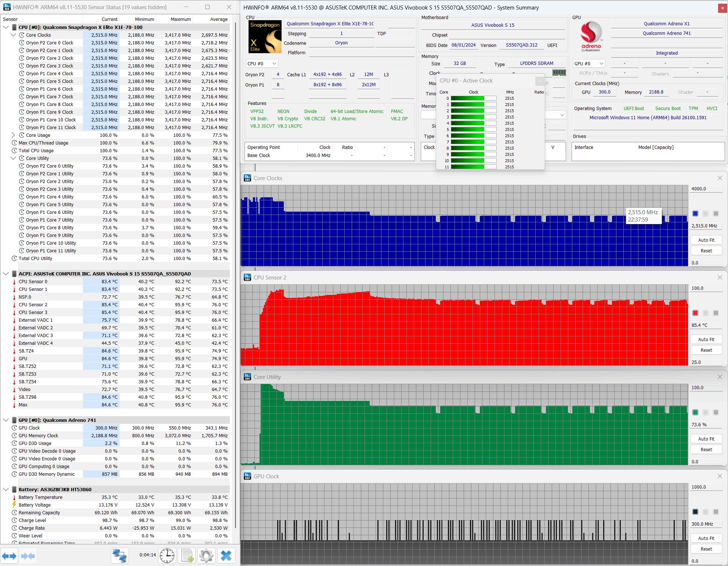
Task: Collapse the CPU [#0] Snapdragon sensor group
Action: pos(6,28)
